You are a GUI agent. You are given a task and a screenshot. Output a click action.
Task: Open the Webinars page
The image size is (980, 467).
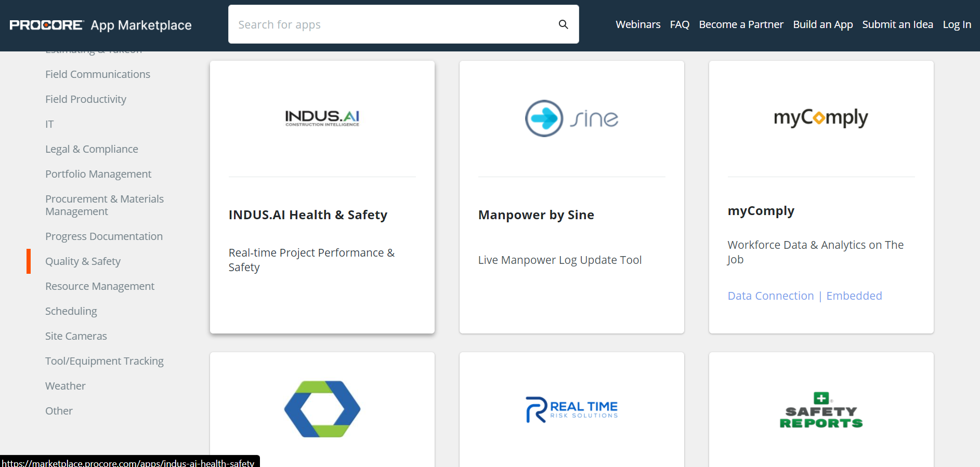(637, 24)
